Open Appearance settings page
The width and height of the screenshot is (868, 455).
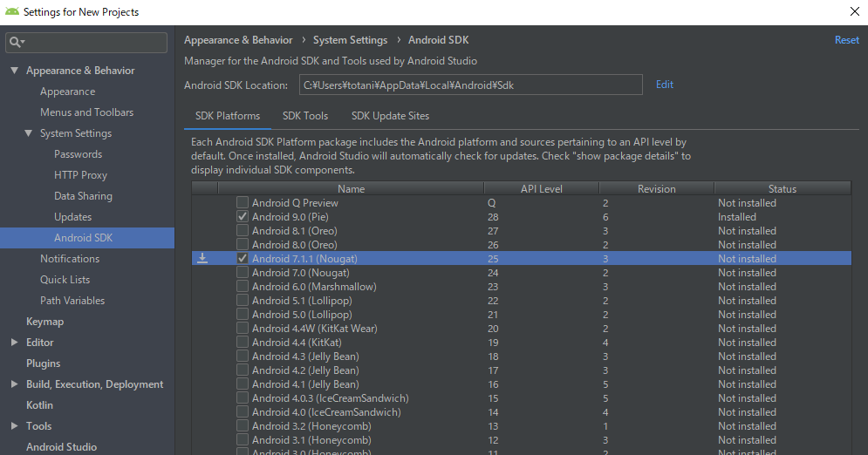click(67, 92)
